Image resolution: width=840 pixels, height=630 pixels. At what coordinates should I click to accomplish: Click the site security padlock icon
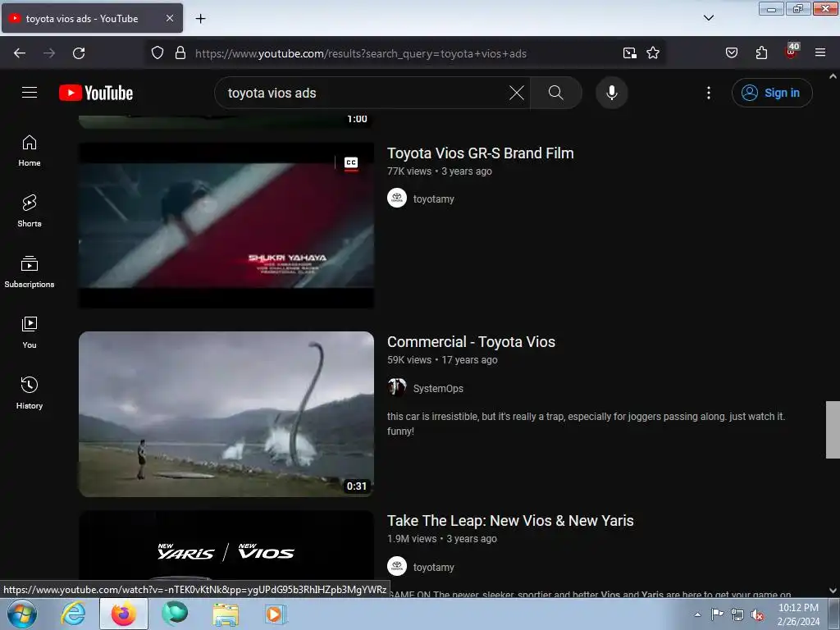coord(180,53)
